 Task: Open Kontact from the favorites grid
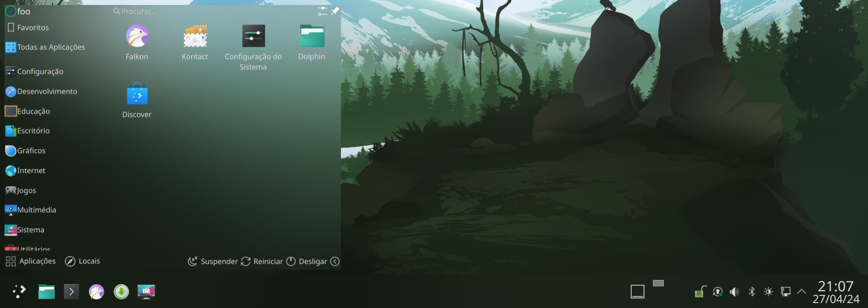tap(195, 43)
